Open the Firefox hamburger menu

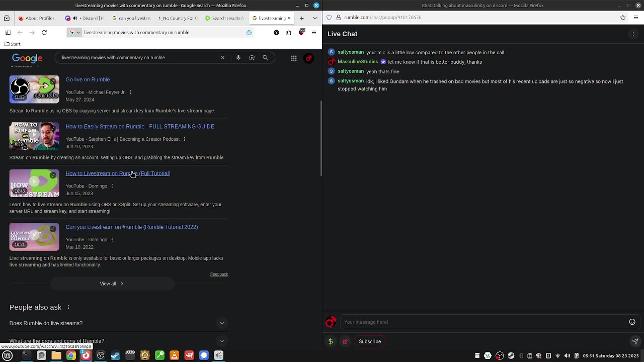click(x=314, y=33)
